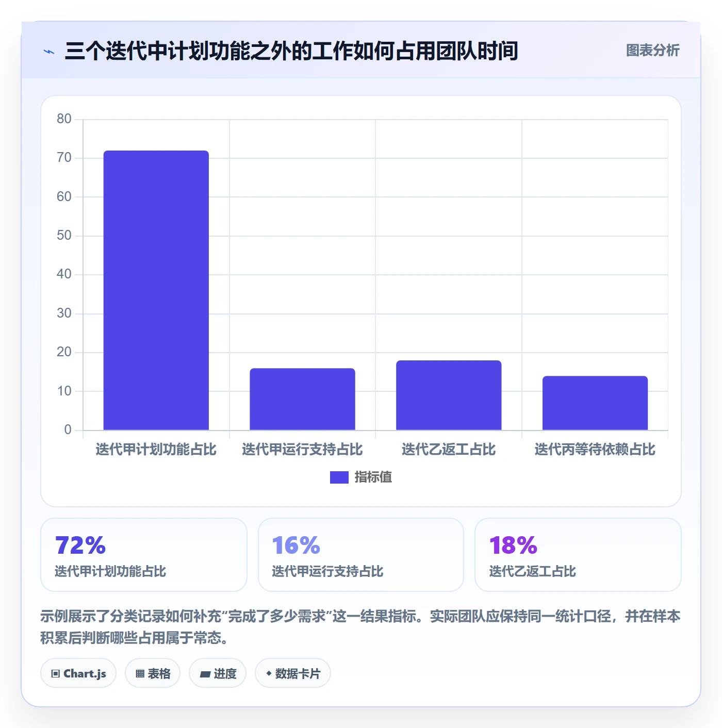
Task: Click the 迭代甲计划功能占比 bar in the chart
Action: 156,290
